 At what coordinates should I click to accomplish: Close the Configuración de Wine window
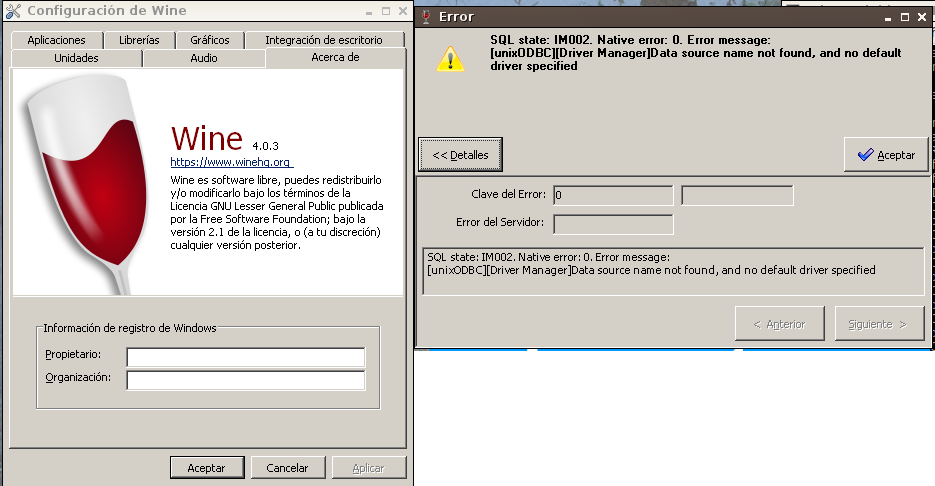tap(403, 11)
